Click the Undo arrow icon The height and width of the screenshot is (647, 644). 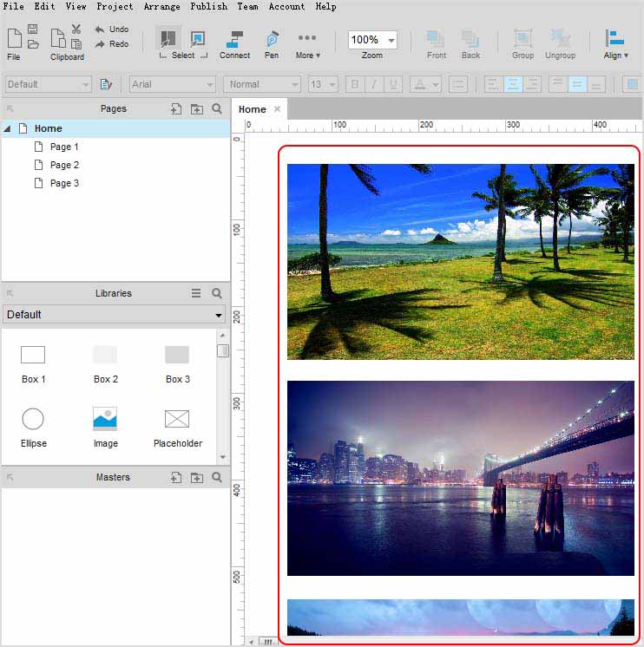(x=100, y=29)
